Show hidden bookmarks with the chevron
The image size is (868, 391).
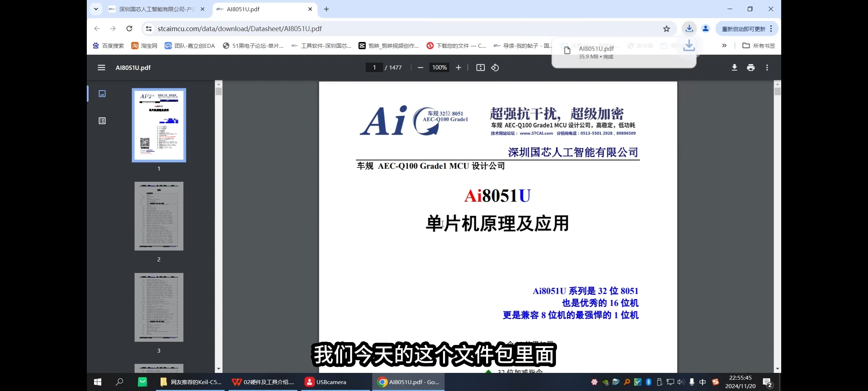click(724, 46)
